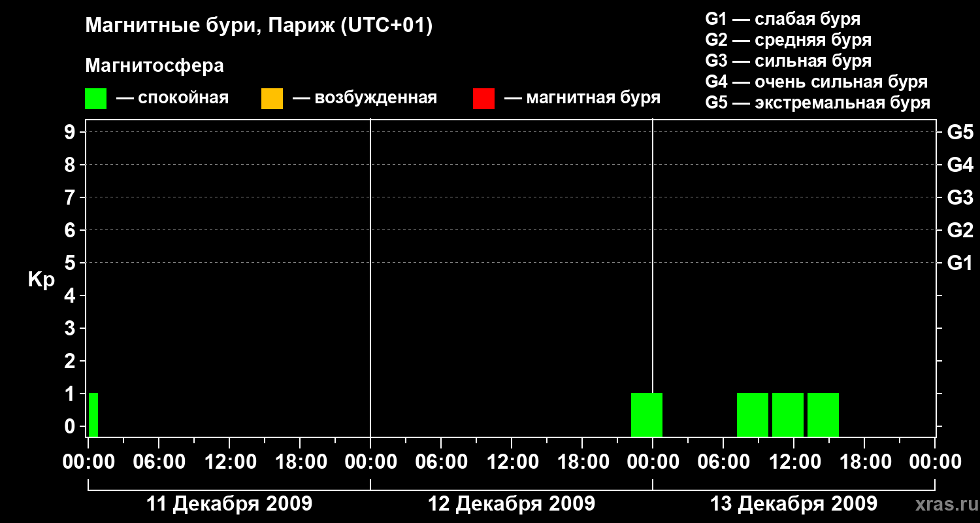The height and width of the screenshot is (523, 980).
Task: Click the 'G1 — слабая буря' legend line
Action: pos(783,19)
